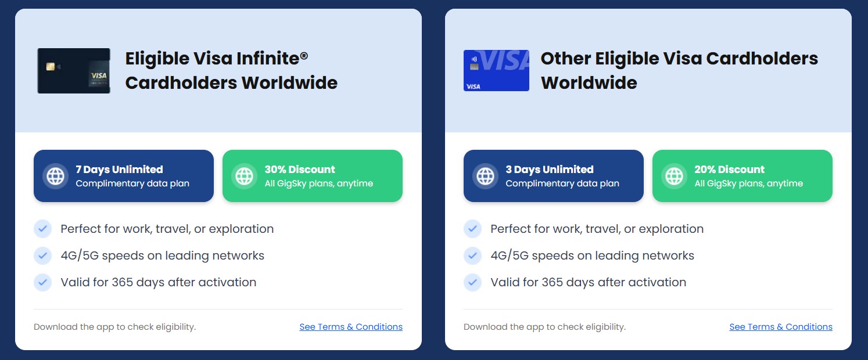The height and width of the screenshot is (360, 868).
Task: Select the 7 Days Unlimited complimentary plan badge
Action: pyautogui.click(x=124, y=176)
